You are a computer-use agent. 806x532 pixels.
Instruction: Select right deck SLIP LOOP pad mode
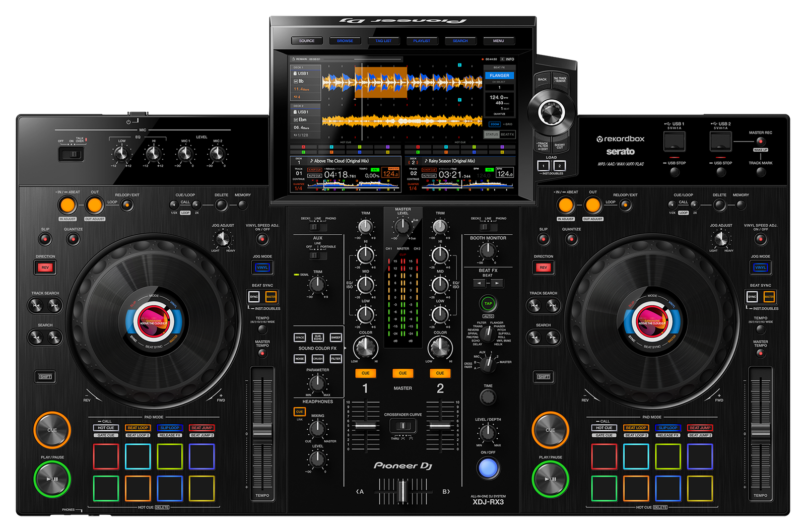[x=668, y=428]
